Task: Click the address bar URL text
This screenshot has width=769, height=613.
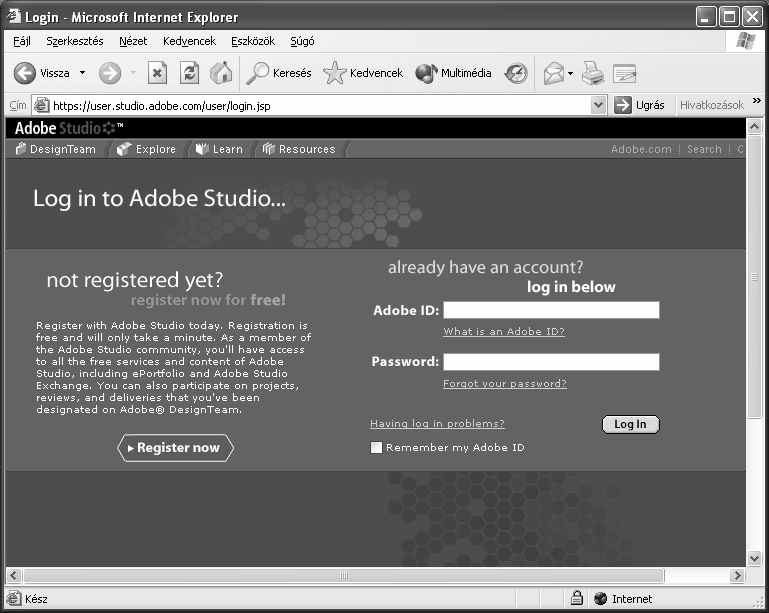Action: 162,106
